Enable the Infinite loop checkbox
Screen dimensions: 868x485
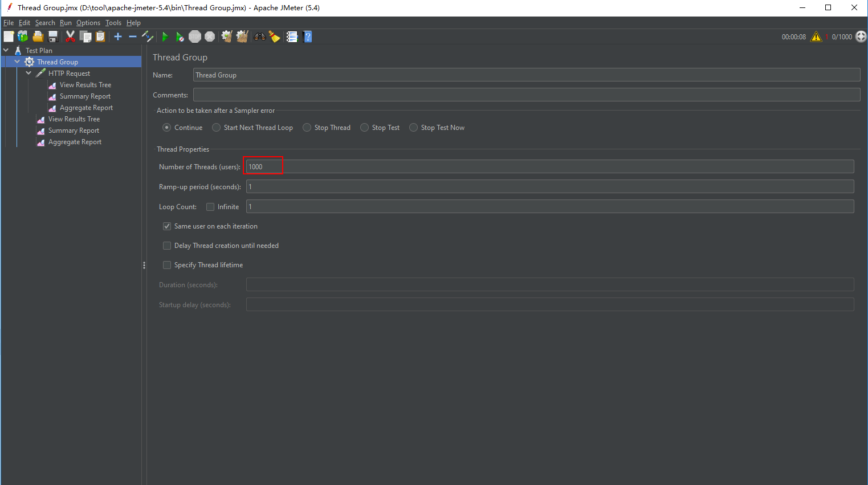coord(210,207)
